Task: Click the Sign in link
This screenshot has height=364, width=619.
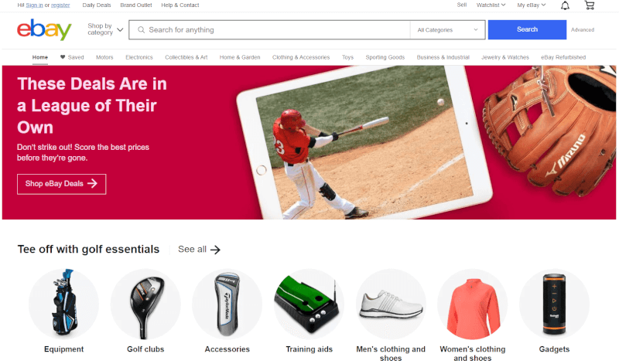Action: pyautogui.click(x=34, y=5)
